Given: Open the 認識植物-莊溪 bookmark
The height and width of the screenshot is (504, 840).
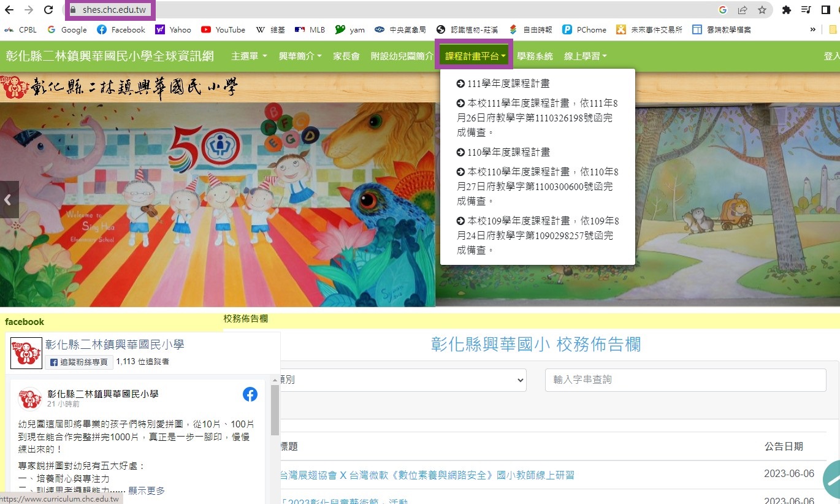Looking at the screenshot, I should click(x=467, y=29).
